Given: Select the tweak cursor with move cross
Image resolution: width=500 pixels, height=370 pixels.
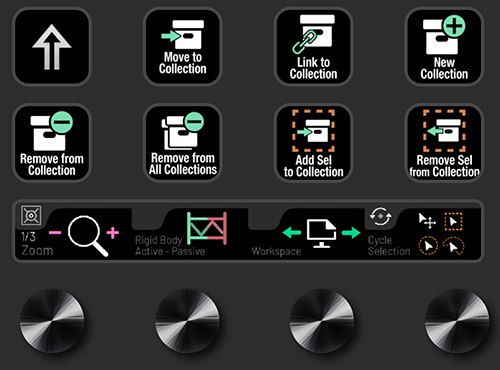Looking at the screenshot, I should (427, 221).
